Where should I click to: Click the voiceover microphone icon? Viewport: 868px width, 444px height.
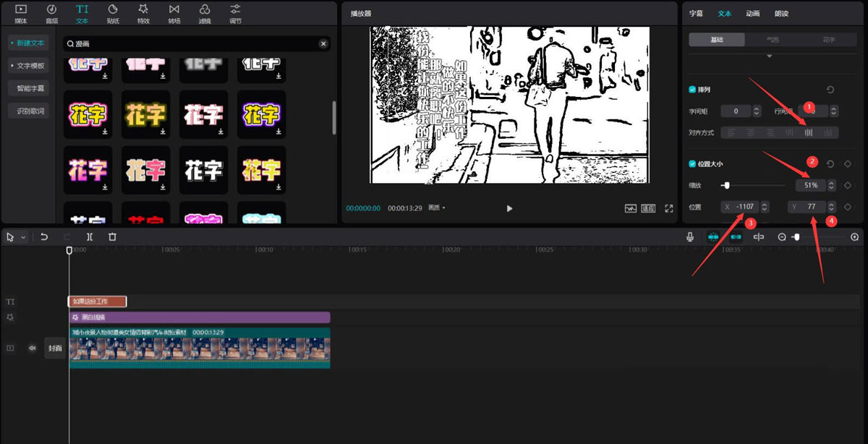tap(691, 236)
